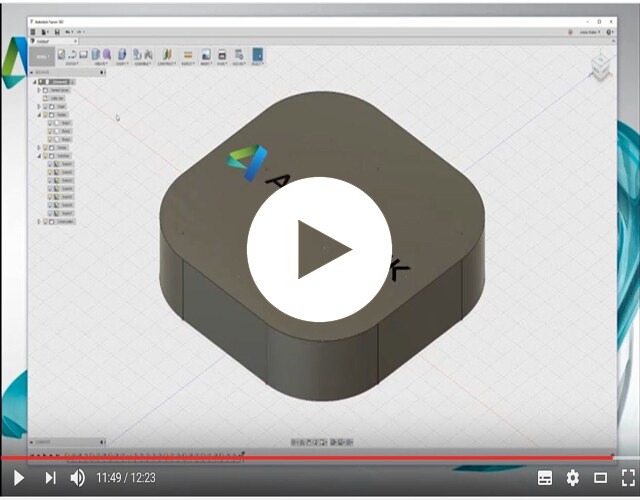The image size is (640, 500).
Task: Click the Undo arrow in Fusion 360
Action: coord(69,32)
